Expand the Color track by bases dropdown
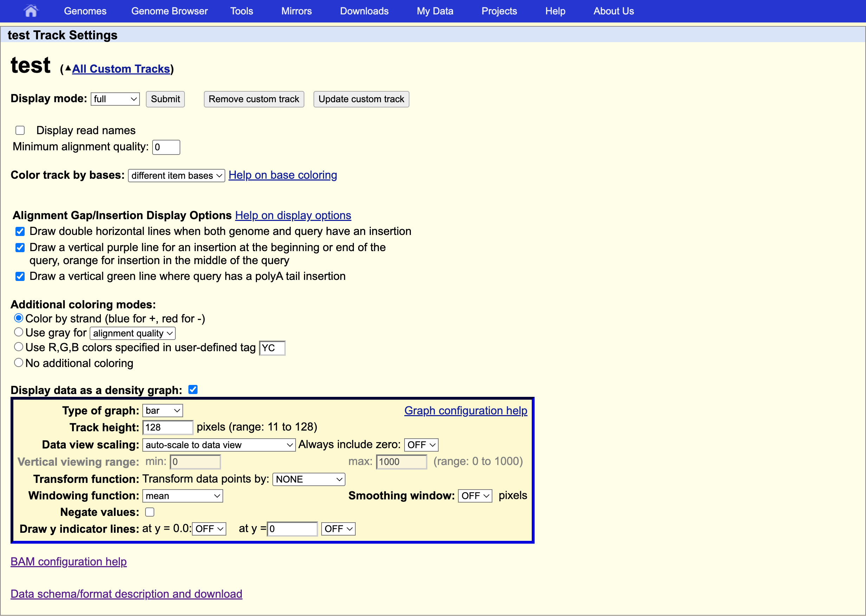 coord(176,176)
